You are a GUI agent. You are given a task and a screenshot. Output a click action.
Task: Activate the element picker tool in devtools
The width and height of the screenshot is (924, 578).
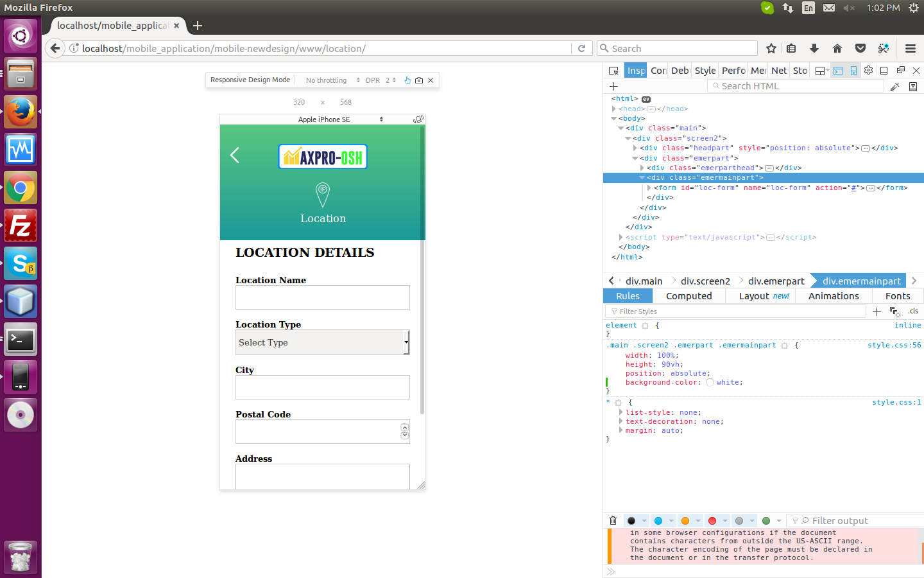(613, 71)
